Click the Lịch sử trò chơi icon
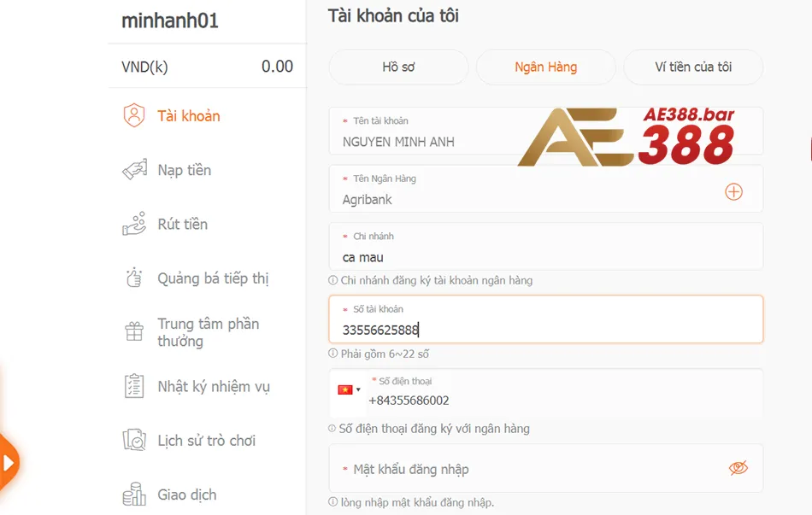 pos(134,440)
